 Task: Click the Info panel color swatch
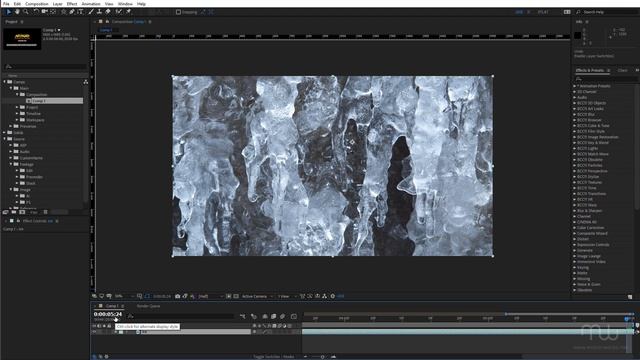pos(578,36)
